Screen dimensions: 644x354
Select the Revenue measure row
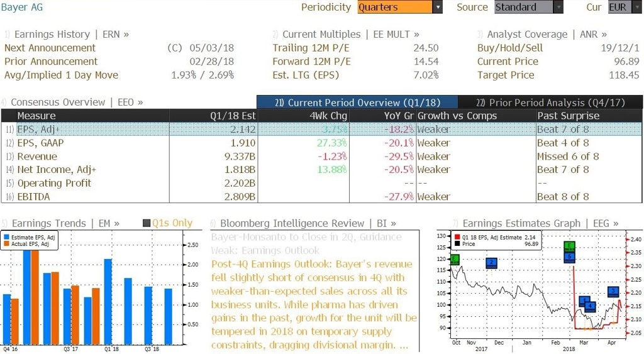point(321,157)
